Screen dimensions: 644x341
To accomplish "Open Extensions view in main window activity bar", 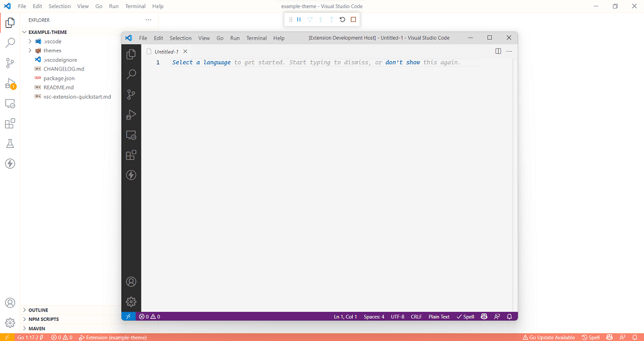I will [10, 123].
